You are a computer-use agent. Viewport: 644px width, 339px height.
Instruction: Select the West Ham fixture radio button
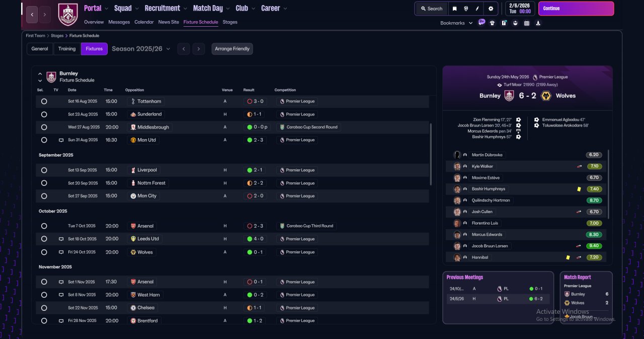(x=44, y=295)
